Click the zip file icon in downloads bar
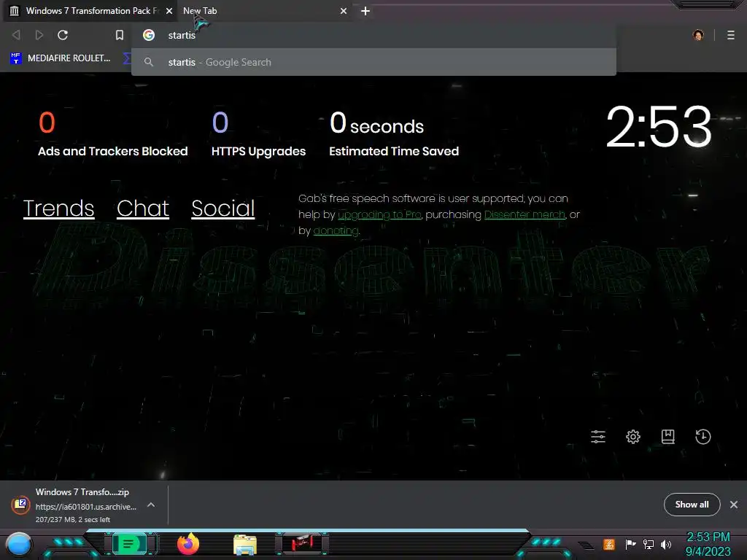The width and height of the screenshot is (747, 560). click(20, 505)
